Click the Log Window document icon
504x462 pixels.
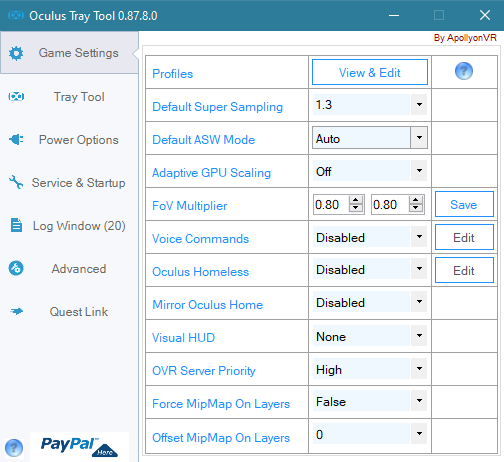point(16,225)
